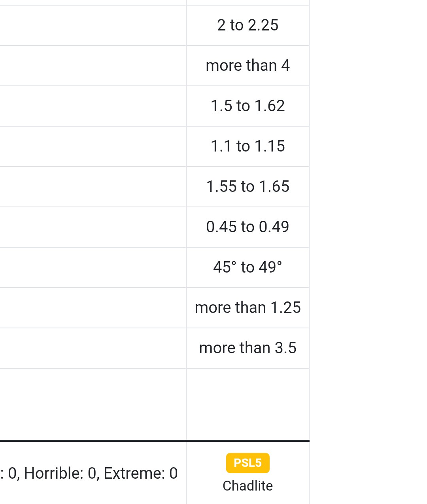Select the blank cell left of '0.45 to 0.49'
Screen dimensions: 427x504
(x=93, y=227)
